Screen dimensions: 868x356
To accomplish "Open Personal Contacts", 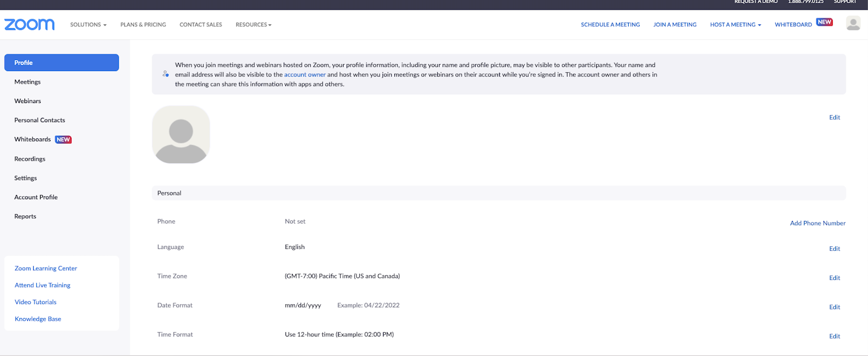I will 40,120.
